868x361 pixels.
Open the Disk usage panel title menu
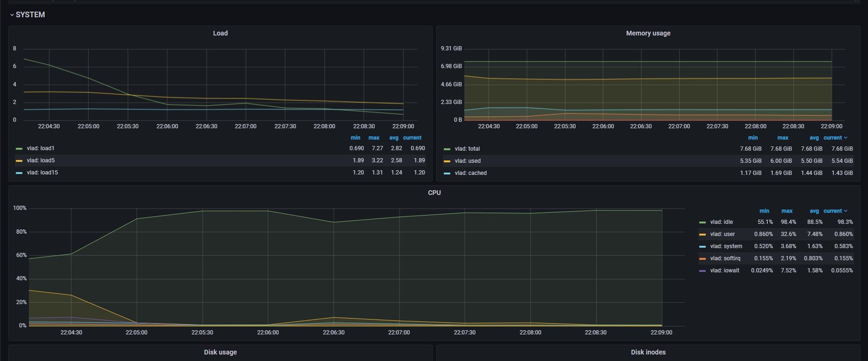click(x=220, y=352)
